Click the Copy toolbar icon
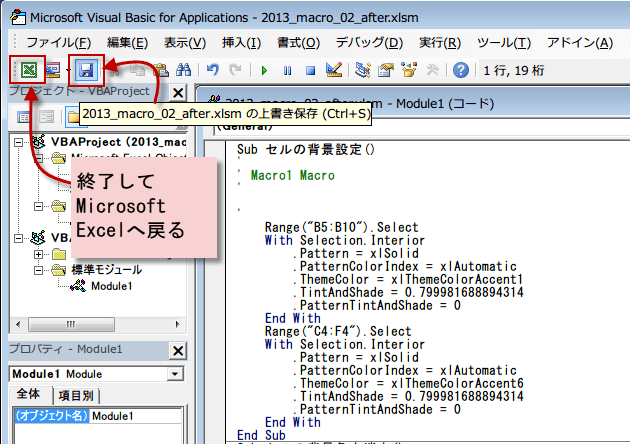630x444 pixels. [137, 70]
